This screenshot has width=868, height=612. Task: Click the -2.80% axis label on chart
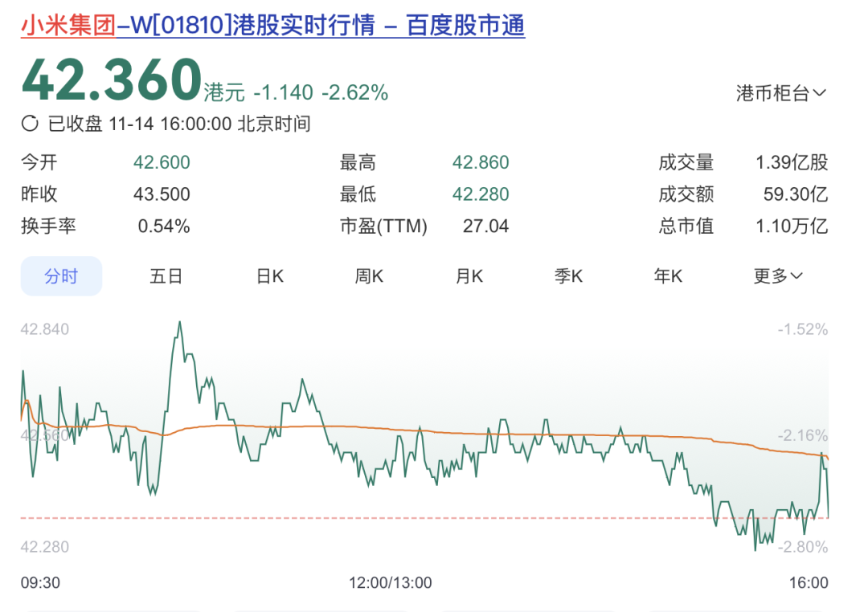click(x=803, y=547)
